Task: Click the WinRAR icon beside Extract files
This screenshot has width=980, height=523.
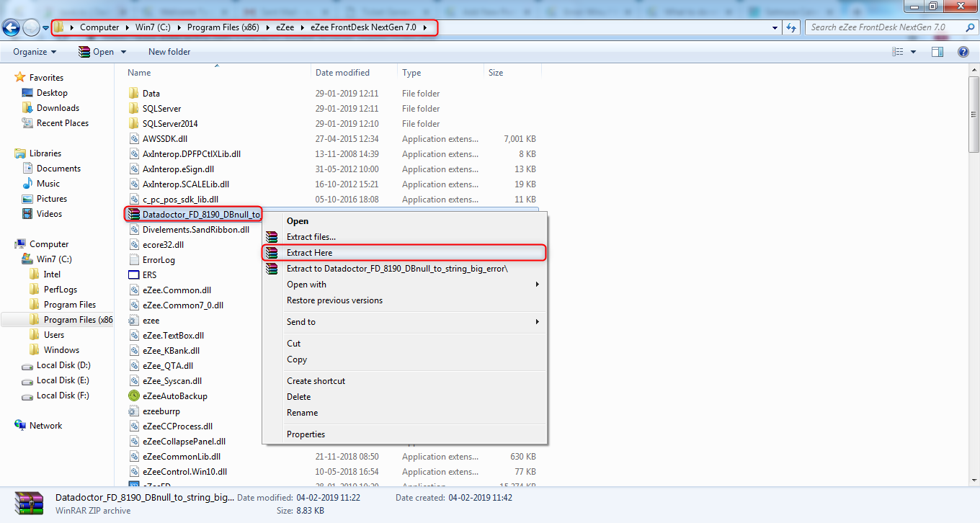Action: [x=272, y=237]
